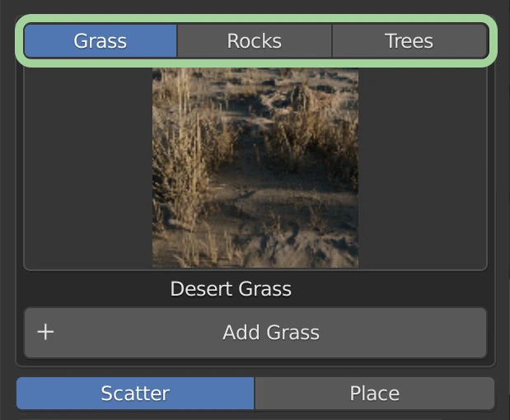The height and width of the screenshot is (420, 510).
Task: Enable Scatter mode
Action: tap(135, 394)
